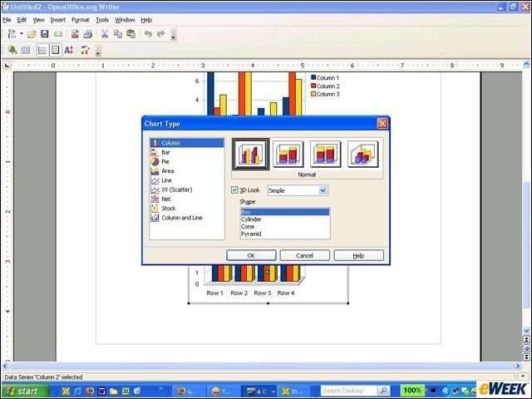Click the OK button

tap(251, 255)
